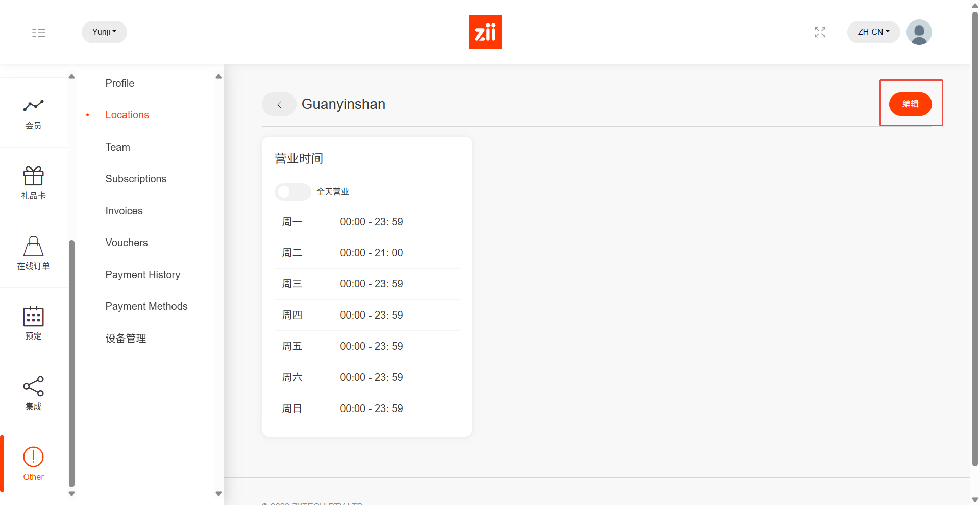Click the zii logo
The width and height of the screenshot is (980, 505).
coord(485,32)
